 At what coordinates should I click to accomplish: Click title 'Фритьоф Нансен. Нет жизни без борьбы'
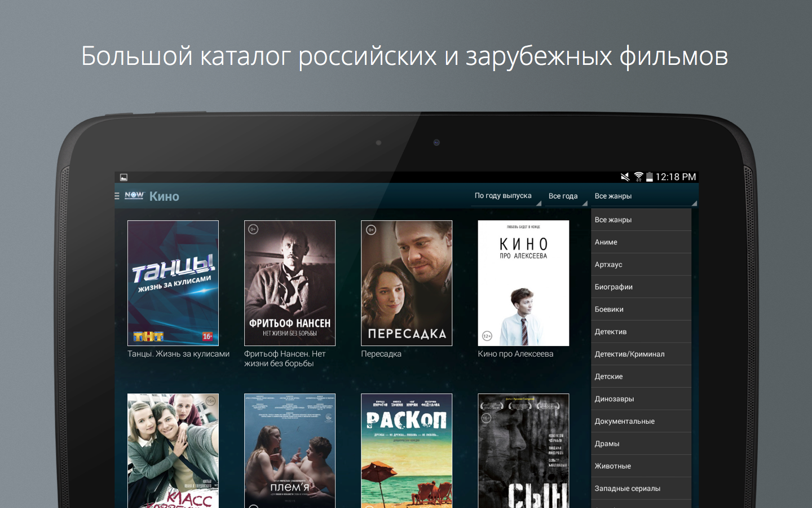point(285,358)
